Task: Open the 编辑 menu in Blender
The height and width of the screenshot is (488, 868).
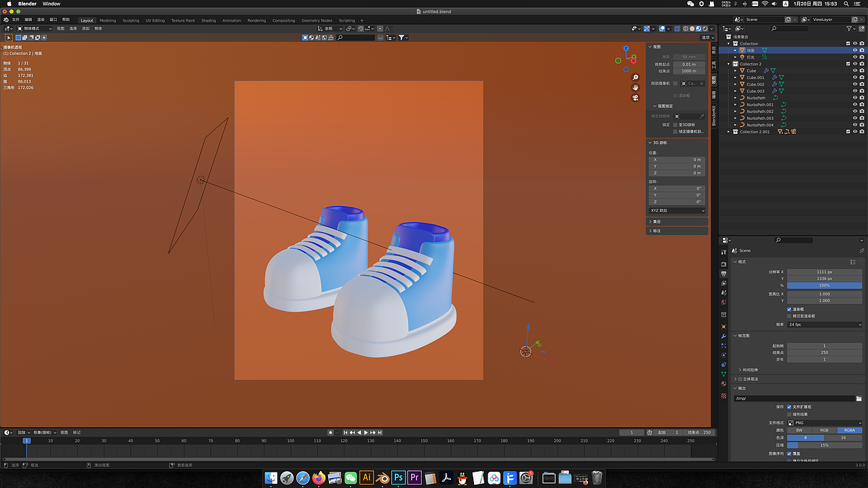Action: coord(28,20)
